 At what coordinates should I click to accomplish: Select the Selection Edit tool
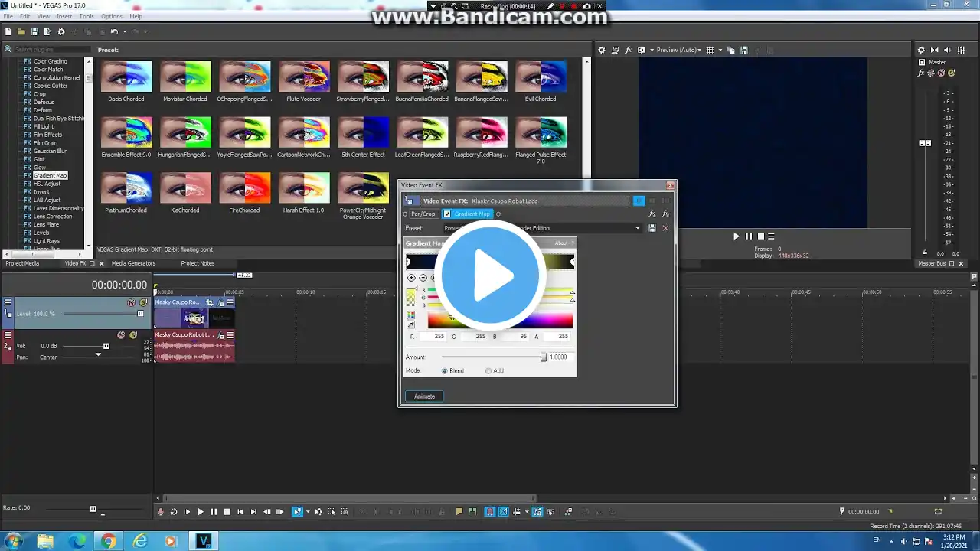click(332, 512)
